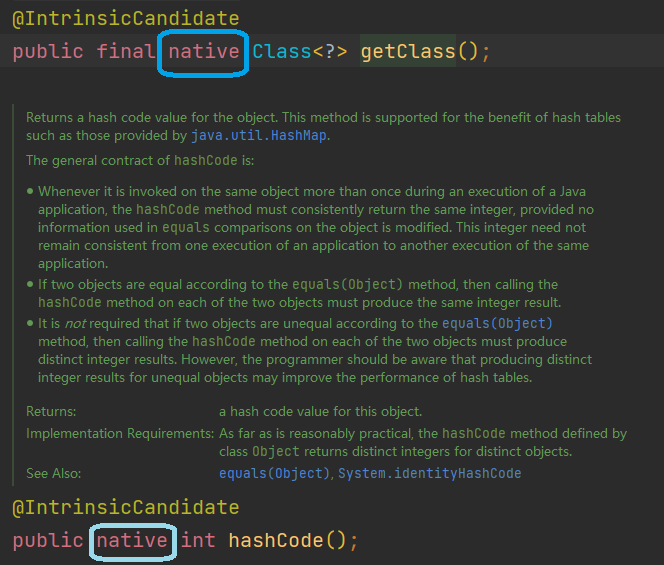Click the 'Returns:' label in the doc

(x=51, y=411)
